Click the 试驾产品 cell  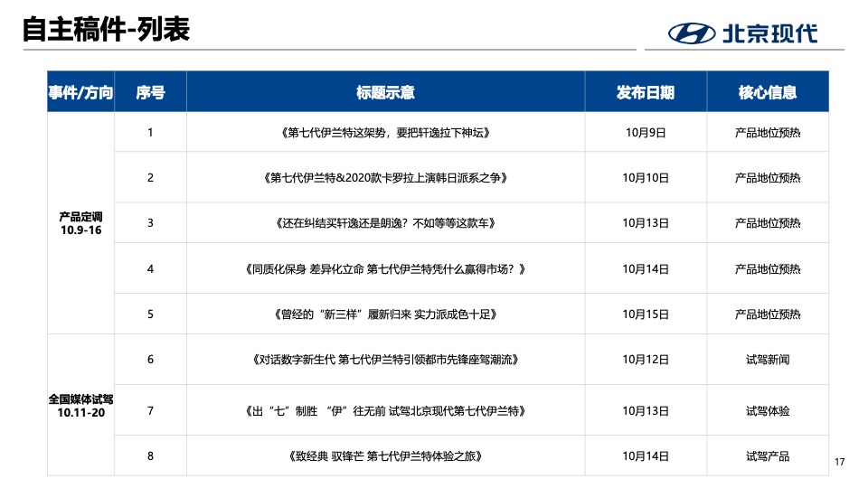(768, 455)
